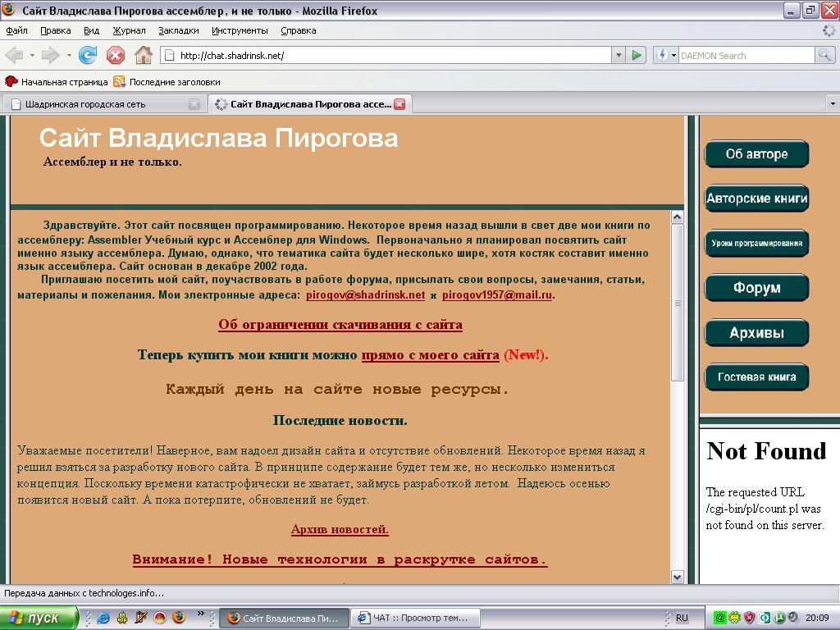Expand quick launch overflow chevron
840x630 pixels.
click(201, 614)
